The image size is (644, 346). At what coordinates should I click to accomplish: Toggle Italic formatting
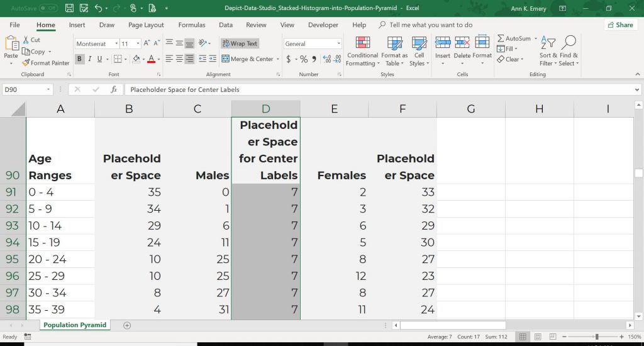point(89,59)
